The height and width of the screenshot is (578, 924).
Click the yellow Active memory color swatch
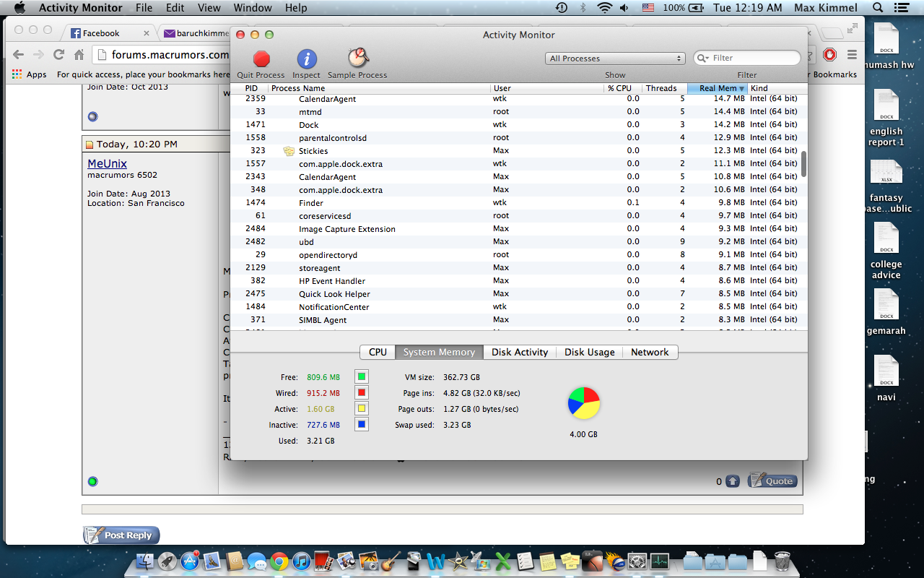click(x=362, y=408)
